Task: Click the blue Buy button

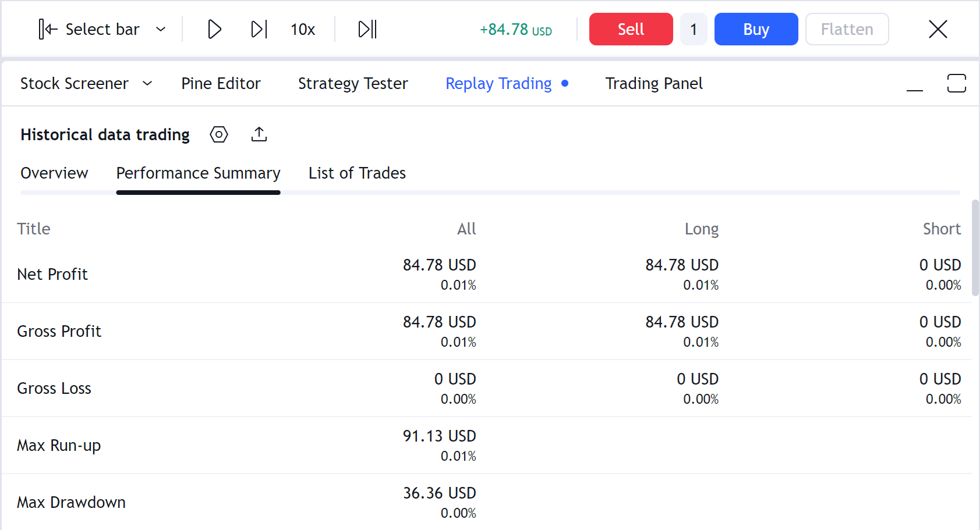Action: point(756,29)
